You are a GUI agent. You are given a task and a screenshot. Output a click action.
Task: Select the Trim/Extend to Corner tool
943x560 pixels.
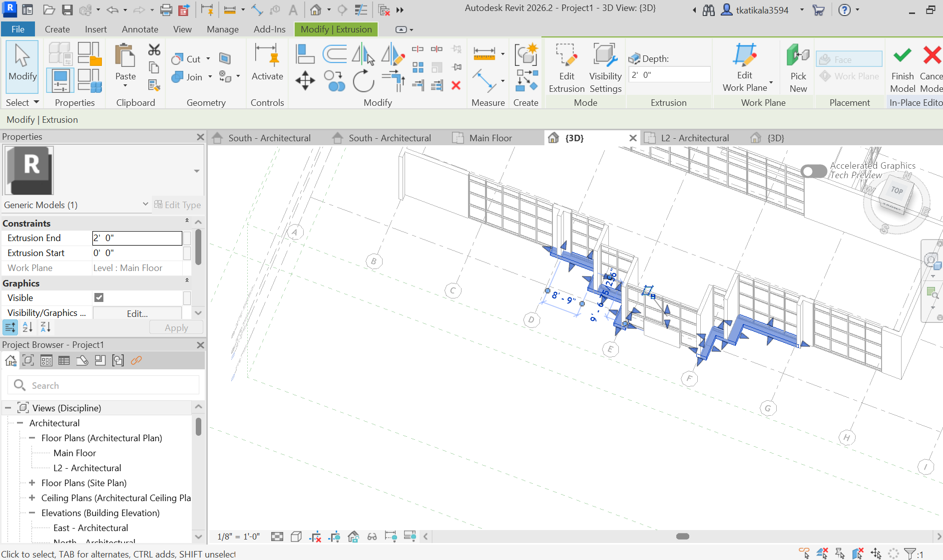pos(393,80)
